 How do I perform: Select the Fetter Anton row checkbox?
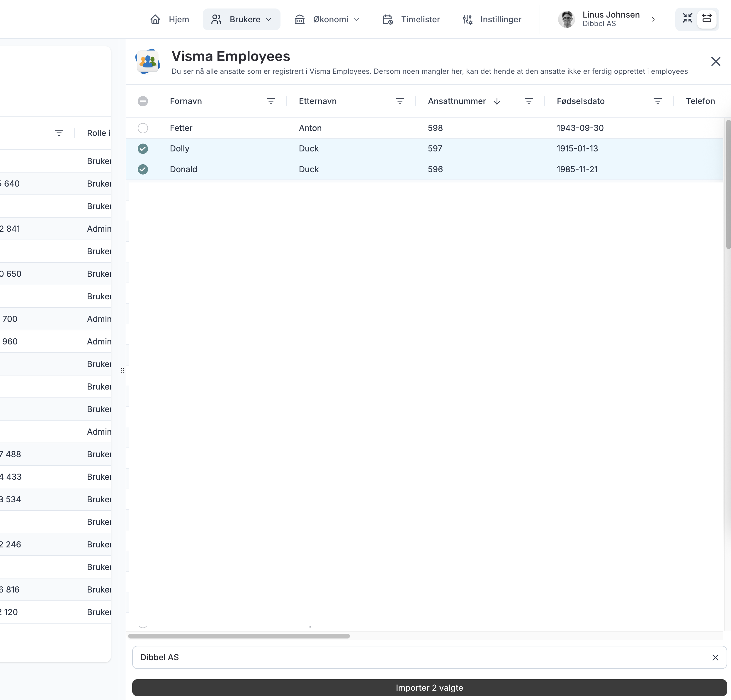pos(143,128)
